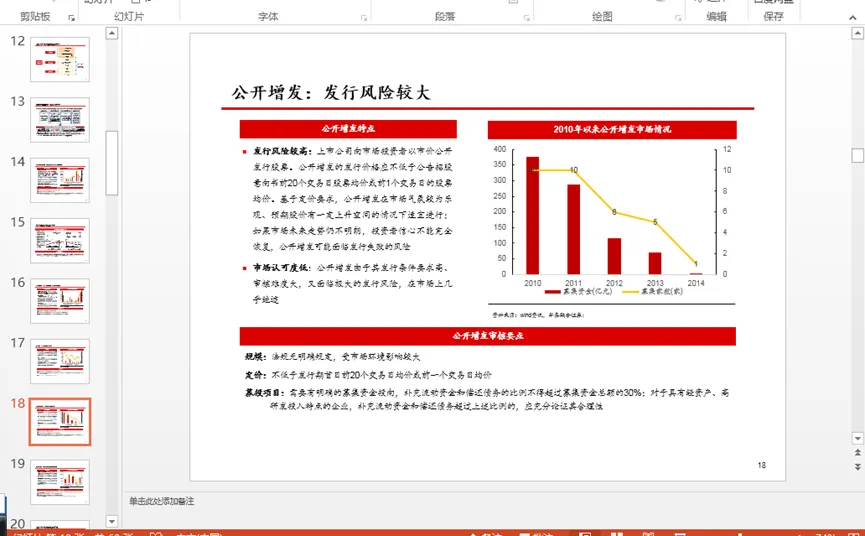Select slide 17 thumbnail
This screenshot has width=865, height=536.
pos(60,361)
